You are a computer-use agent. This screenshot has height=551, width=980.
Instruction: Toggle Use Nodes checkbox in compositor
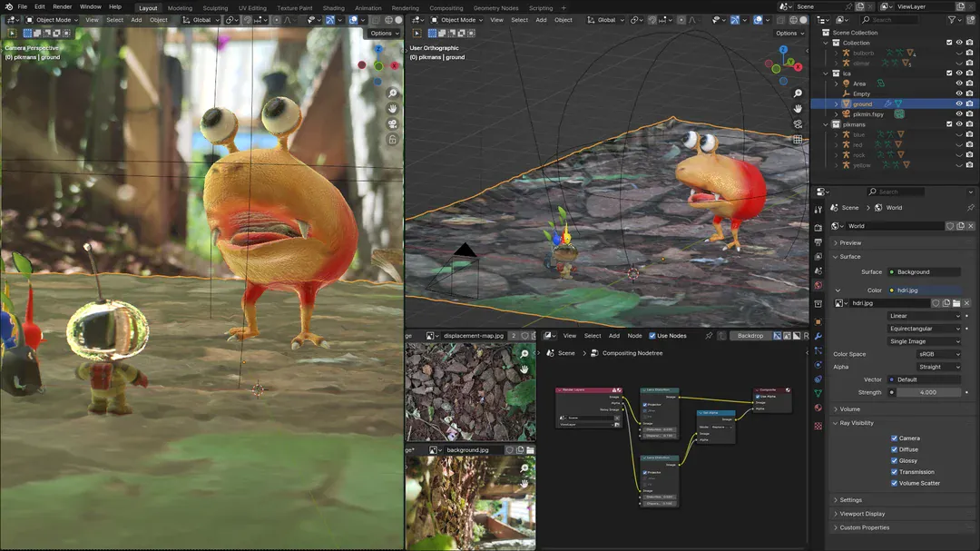pos(652,336)
